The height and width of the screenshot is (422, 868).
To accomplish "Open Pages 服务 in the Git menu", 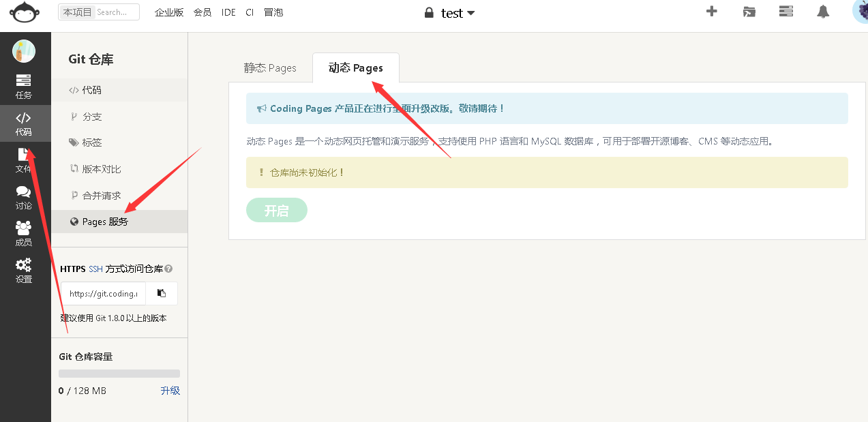I will [119, 222].
